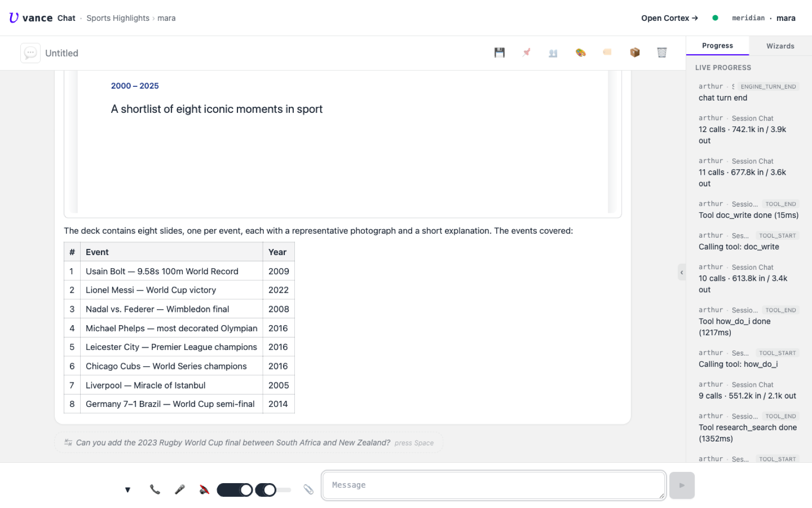The image size is (812, 508).
Task: Switch to the Wizards tab
Action: [780, 46]
